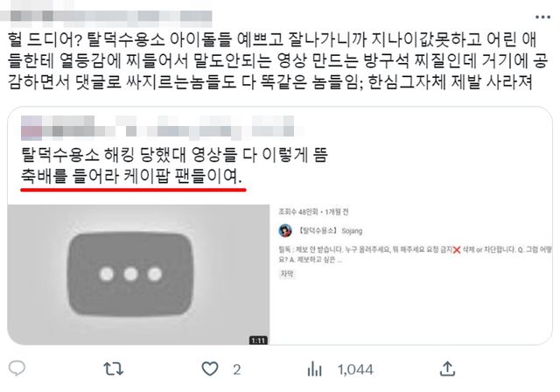Click the reply speech bubble icon
The height and width of the screenshot is (392, 560).
pyautogui.click(x=17, y=368)
